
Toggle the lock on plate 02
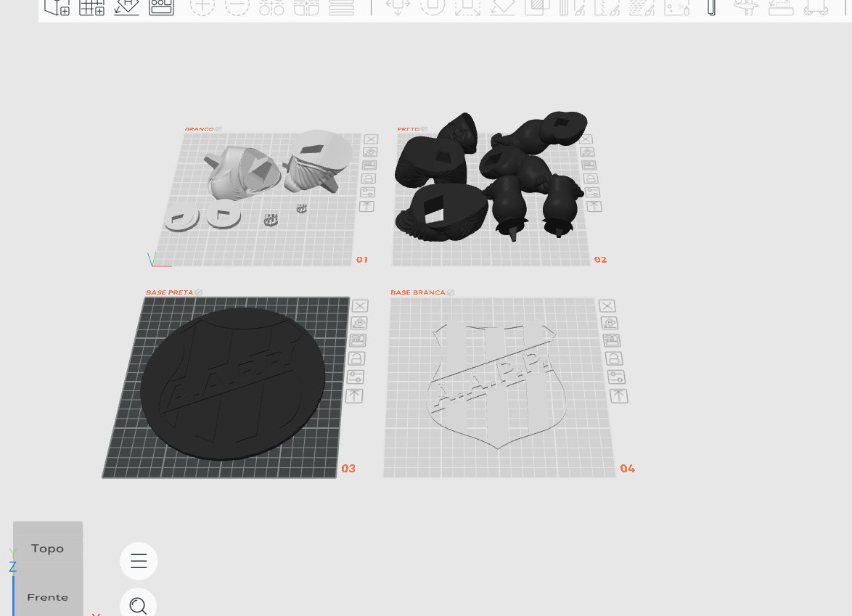pos(591,178)
